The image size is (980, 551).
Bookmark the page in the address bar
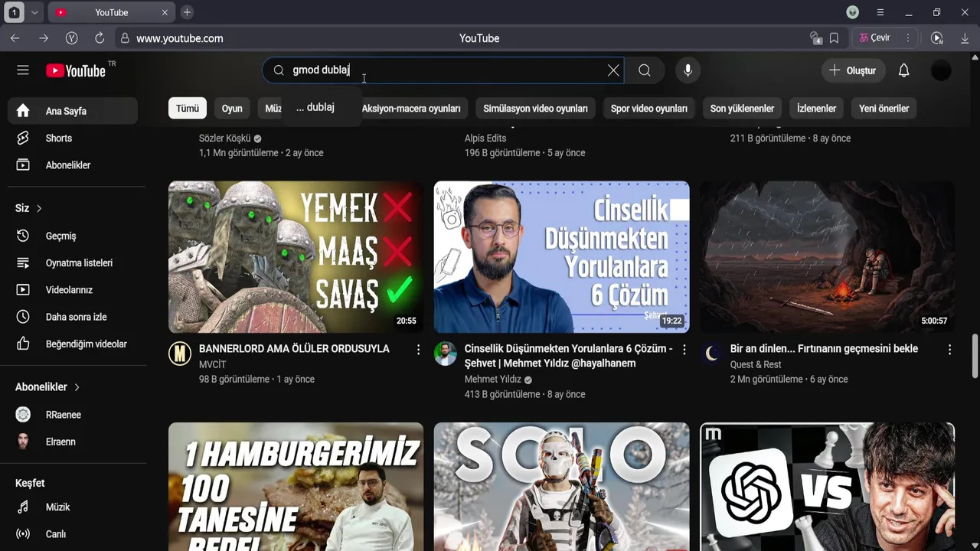coord(834,38)
